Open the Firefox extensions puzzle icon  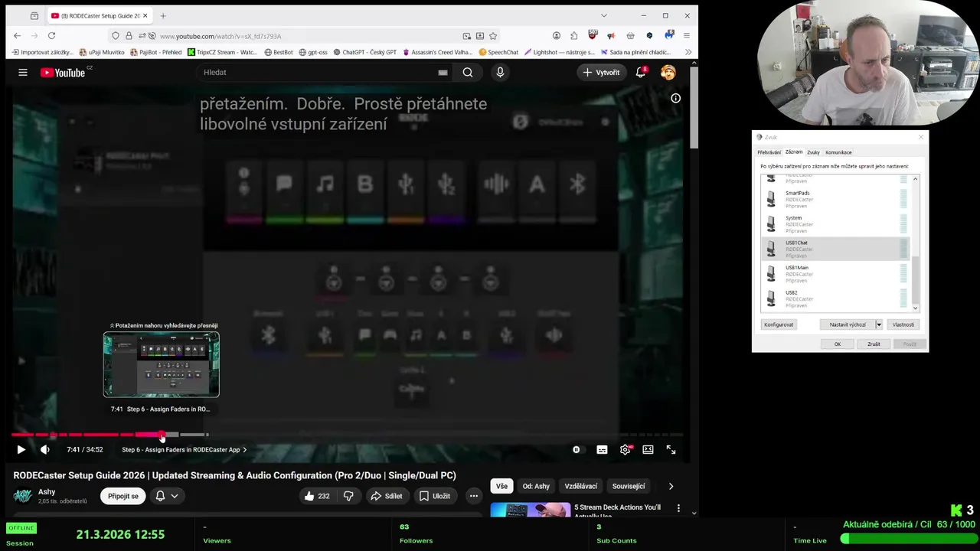573,35
